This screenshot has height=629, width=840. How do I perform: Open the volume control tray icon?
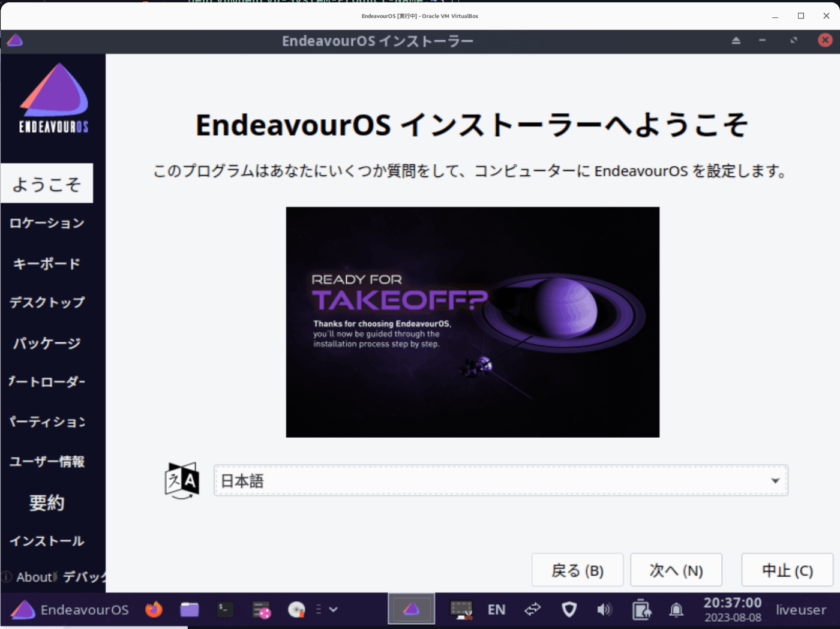click(x=604, y=610)
